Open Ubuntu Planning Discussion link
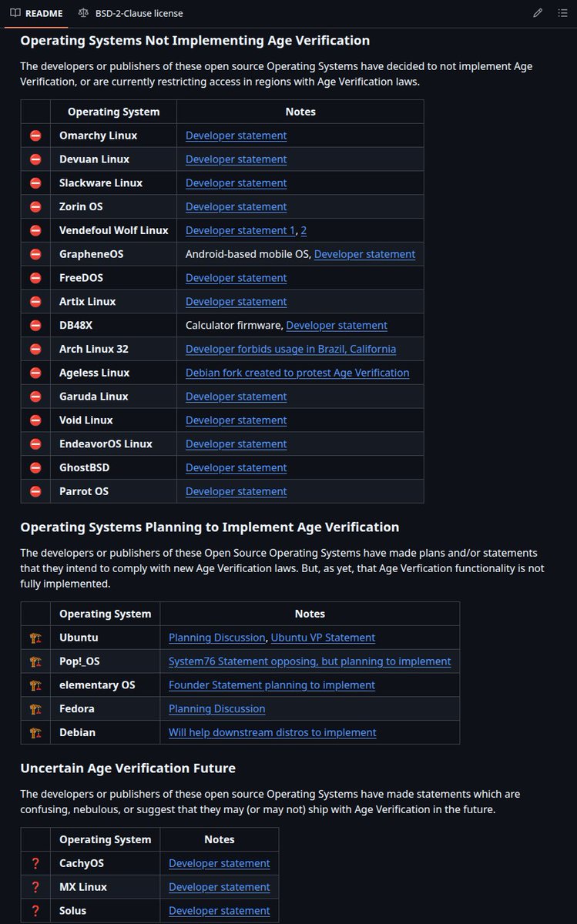This screenshot has height=924, width=577. pos(217,638)
